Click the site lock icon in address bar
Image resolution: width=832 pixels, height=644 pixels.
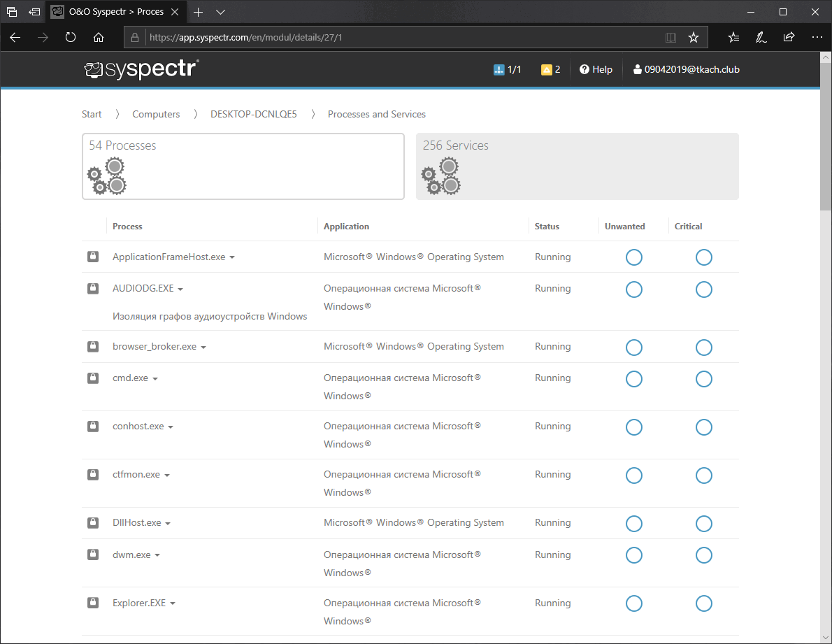tap(135, 37)
